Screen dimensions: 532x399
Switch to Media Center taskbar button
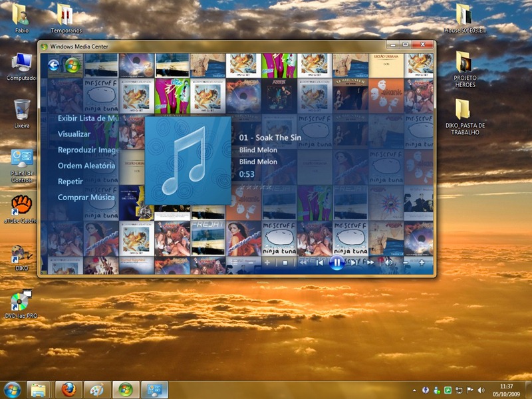pyautogui.click(x=126, y=390)
